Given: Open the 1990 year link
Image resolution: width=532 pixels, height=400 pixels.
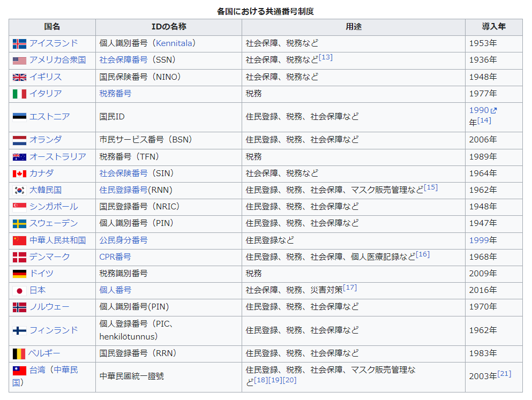Looking at the screenshot, I should 479,110.
